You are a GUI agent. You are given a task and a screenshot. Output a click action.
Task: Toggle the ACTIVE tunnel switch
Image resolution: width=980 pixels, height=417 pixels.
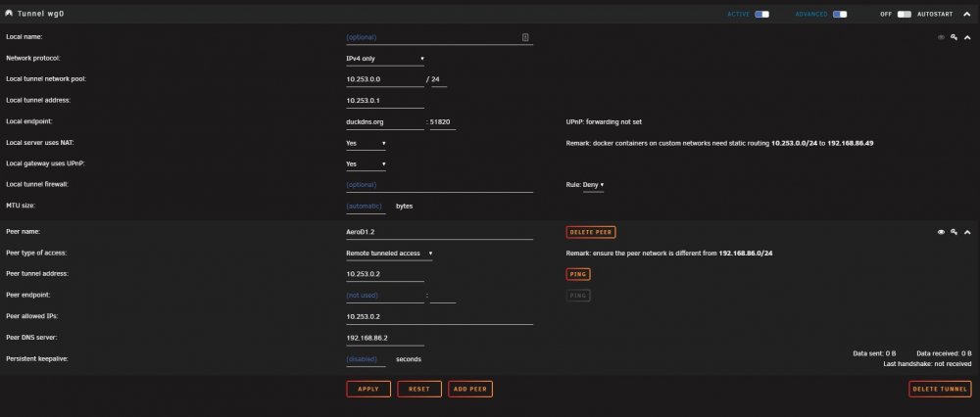761,15
